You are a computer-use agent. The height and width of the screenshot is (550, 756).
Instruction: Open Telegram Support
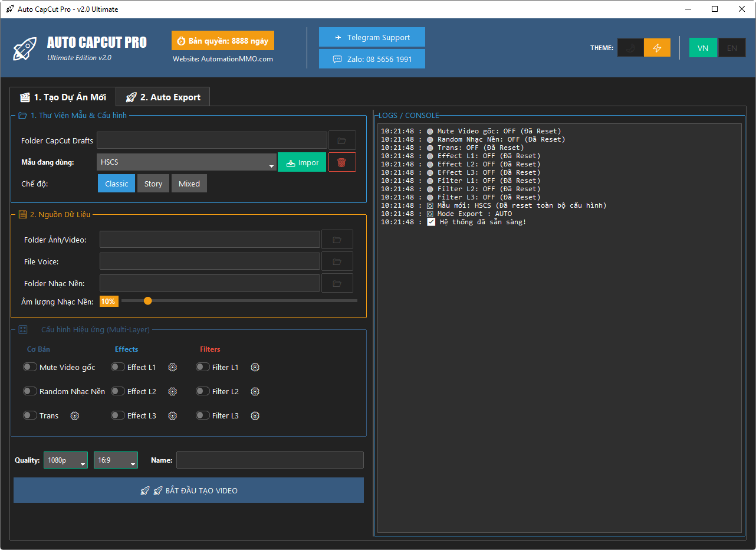tap(372, 37)
